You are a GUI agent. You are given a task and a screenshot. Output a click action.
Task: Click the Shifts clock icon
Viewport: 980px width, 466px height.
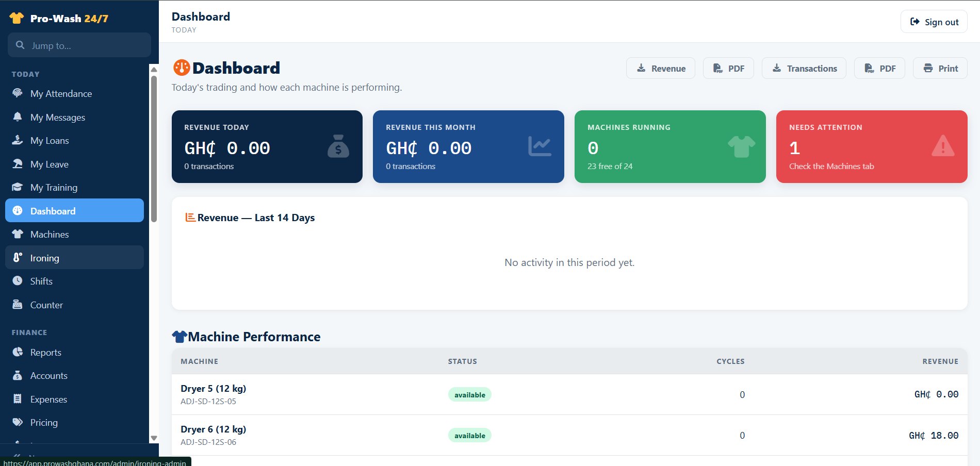tap(18, 281)
